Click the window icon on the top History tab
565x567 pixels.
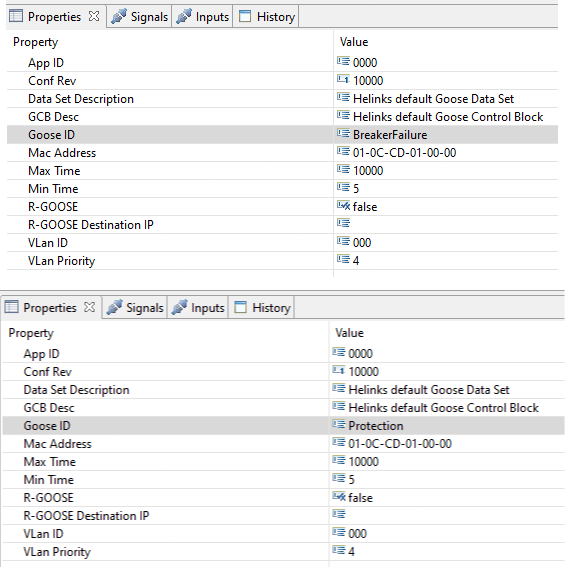click(245, 16)
